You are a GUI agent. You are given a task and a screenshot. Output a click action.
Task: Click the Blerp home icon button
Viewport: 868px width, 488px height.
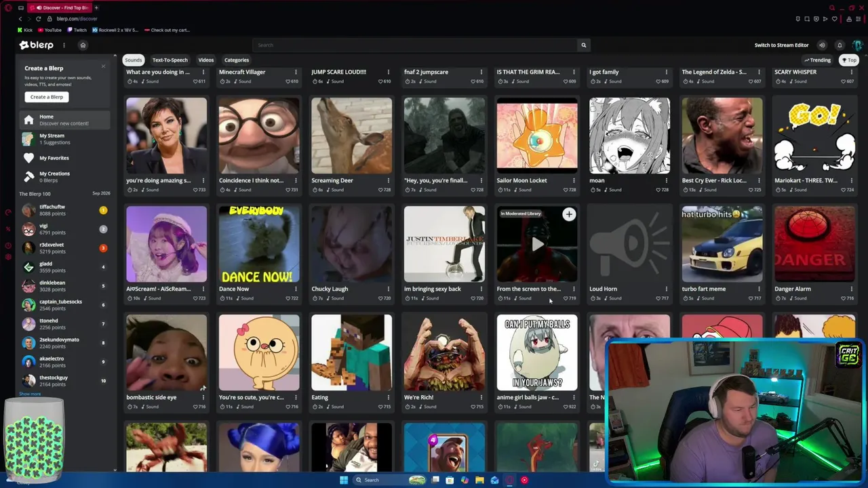[83, 45]
